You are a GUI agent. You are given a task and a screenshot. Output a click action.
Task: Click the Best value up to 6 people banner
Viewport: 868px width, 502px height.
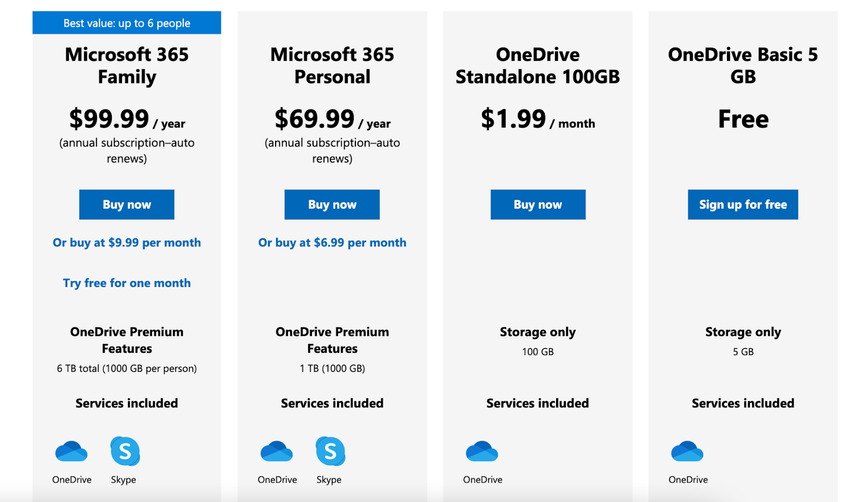coord(126,22)
